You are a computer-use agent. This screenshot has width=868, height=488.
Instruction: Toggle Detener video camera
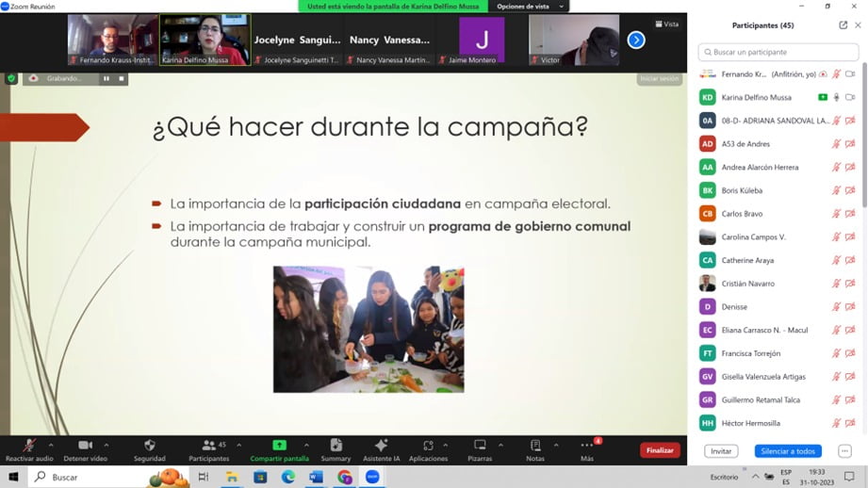[85, 446]
